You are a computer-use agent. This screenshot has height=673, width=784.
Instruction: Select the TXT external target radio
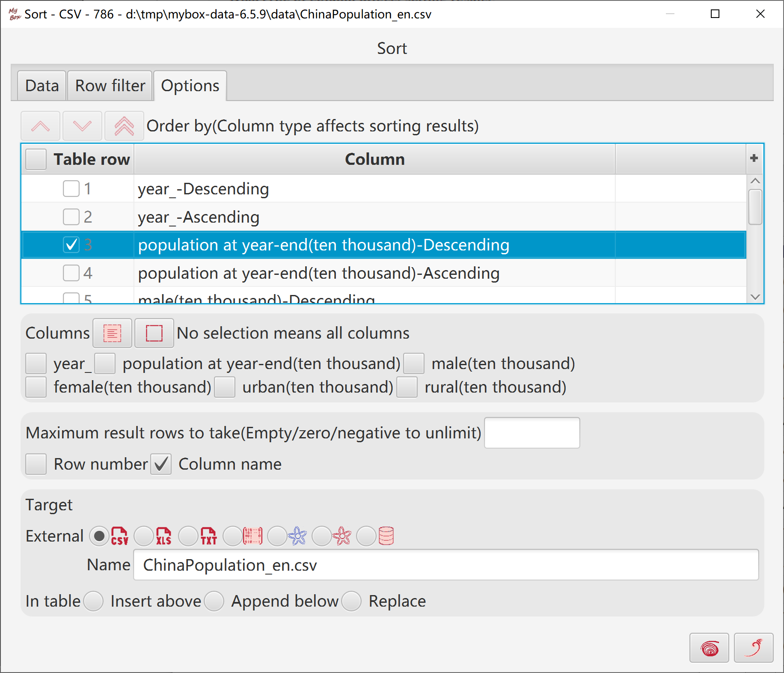click(x=188, y=536)
